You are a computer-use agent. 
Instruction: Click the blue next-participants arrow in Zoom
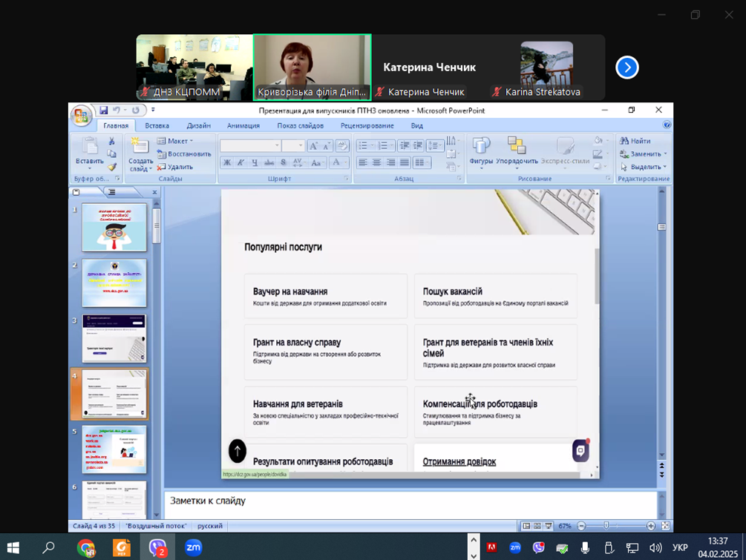point(626,67)
